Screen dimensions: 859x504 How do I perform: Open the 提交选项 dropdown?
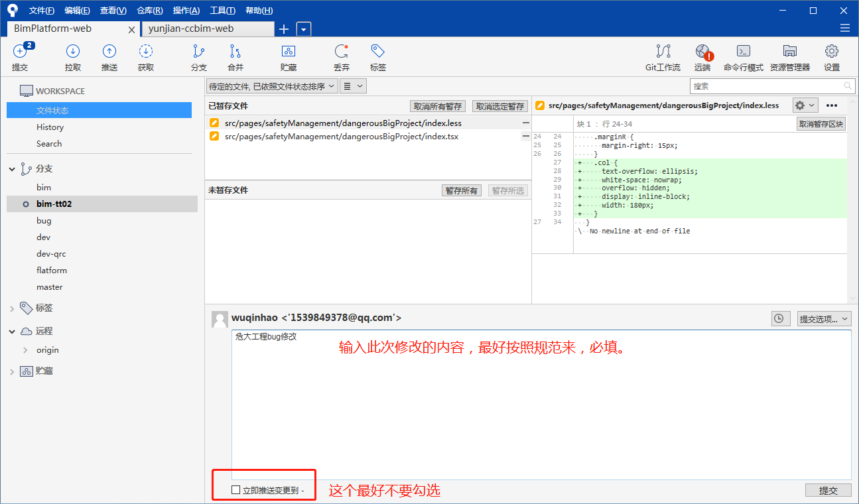tap(824, 319)
